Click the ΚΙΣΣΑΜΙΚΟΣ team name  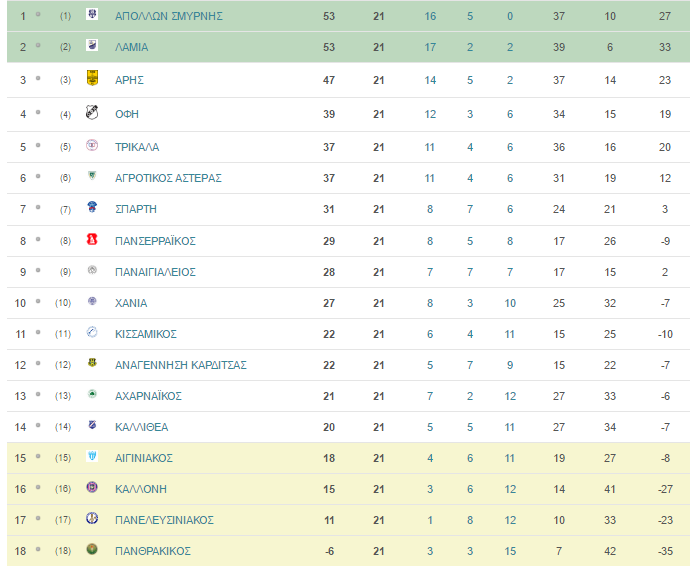[x=146, y=334]
